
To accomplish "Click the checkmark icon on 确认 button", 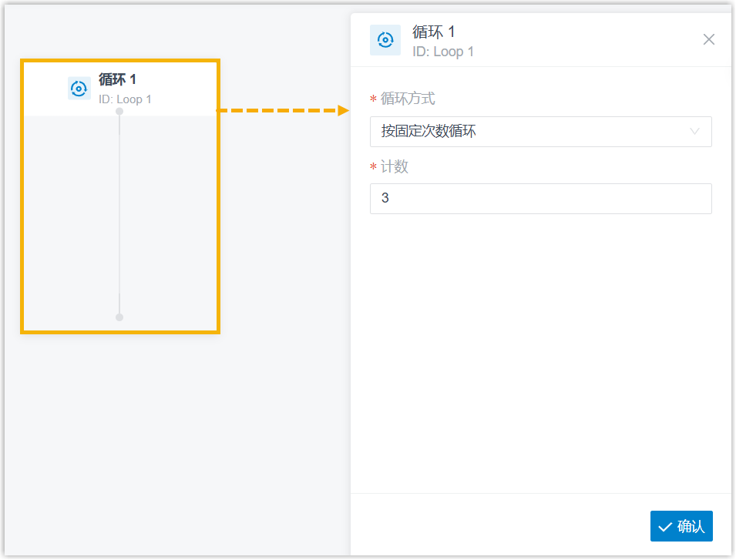I will [x=665, y=527].
